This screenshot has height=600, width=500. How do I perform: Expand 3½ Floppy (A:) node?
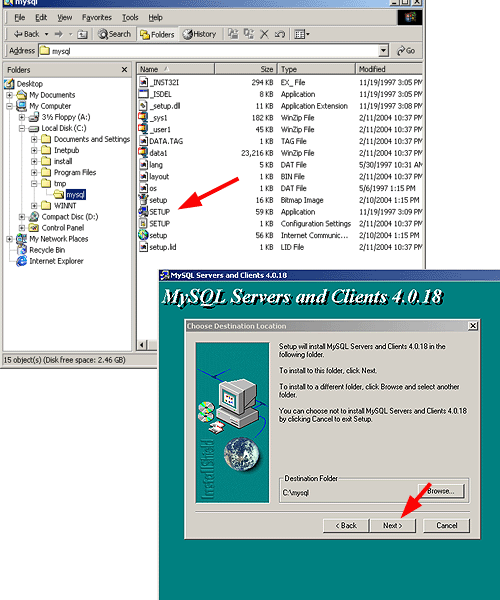point(22,117)
